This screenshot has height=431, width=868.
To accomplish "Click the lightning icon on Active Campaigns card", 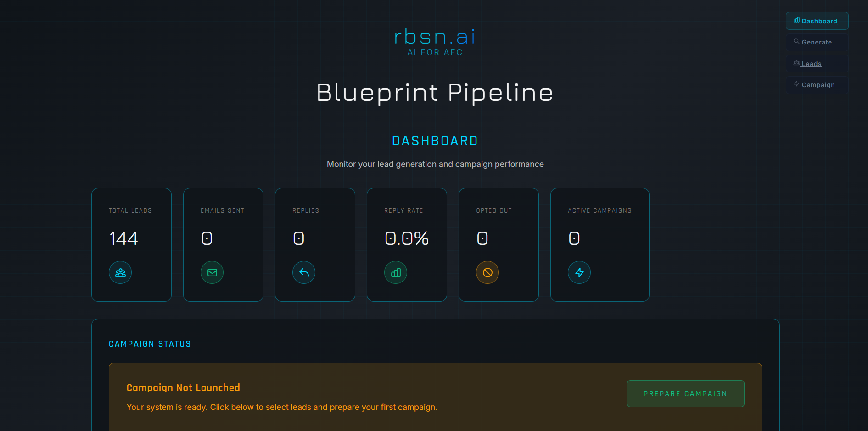I will 579,272.
